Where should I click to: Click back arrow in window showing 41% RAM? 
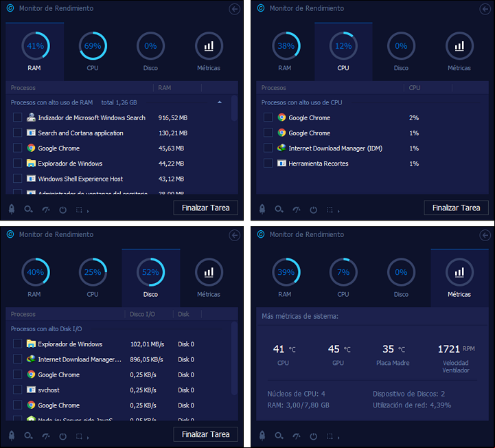[234, 9]
